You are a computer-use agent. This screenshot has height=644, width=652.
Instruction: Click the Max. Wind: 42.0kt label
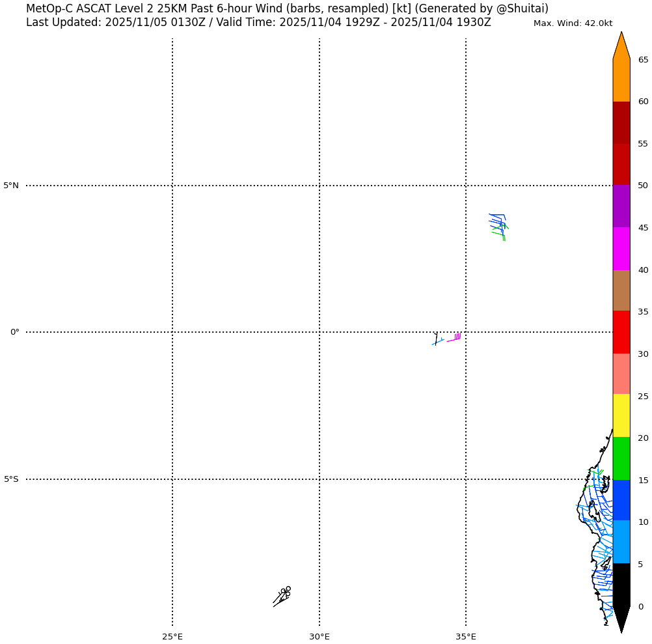(573, 23)
